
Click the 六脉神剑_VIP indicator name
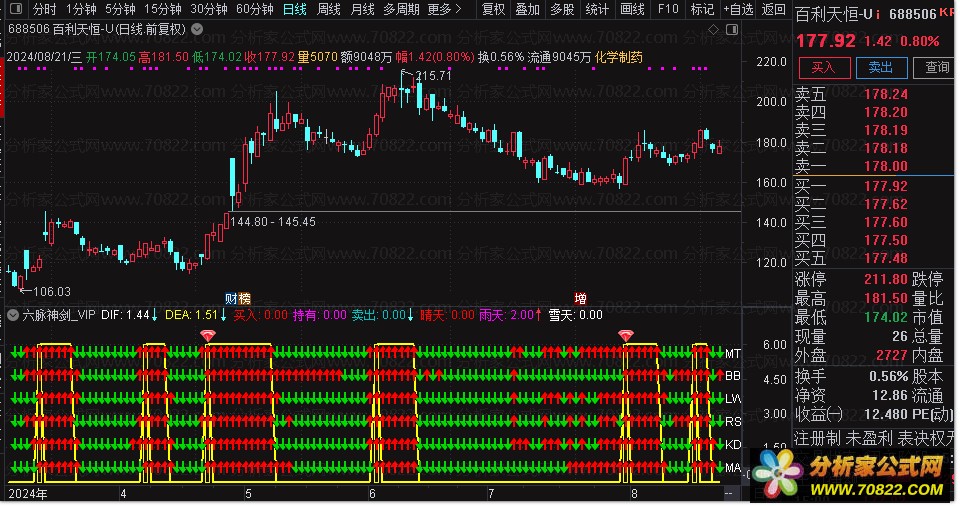[x=59, y=315]
